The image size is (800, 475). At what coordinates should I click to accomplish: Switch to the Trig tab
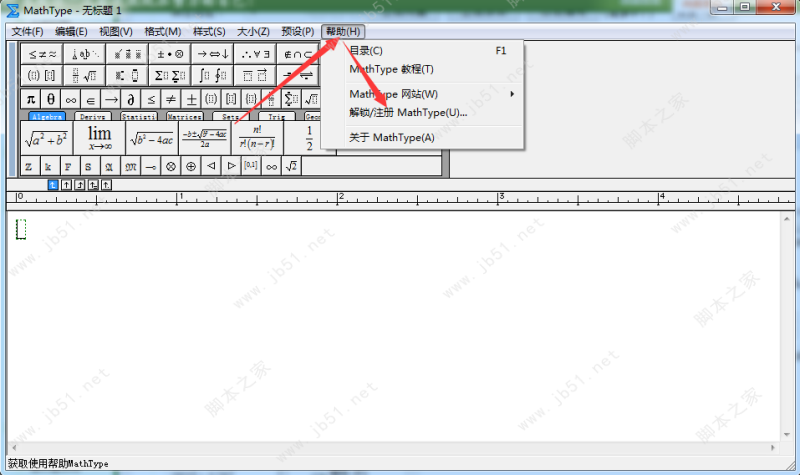277,116
